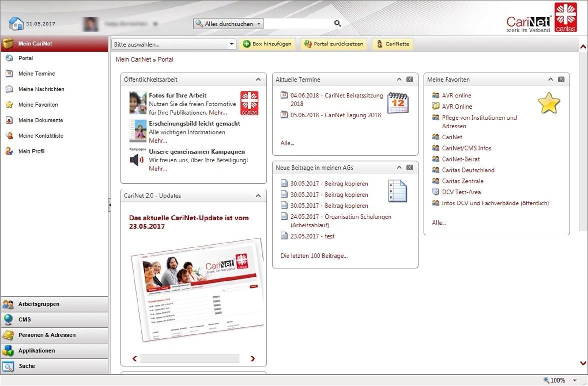Open the user name dropdown arrow in header
Viewport: 588px width, 386px height.
point(156,24)
